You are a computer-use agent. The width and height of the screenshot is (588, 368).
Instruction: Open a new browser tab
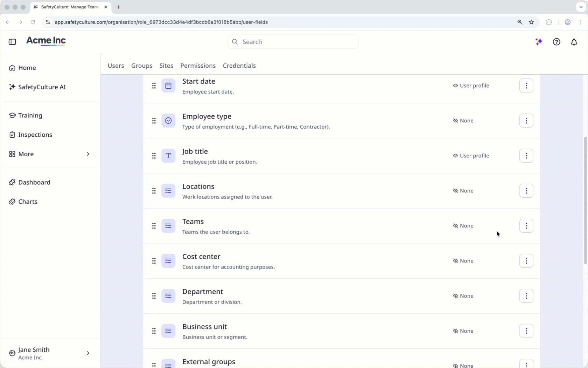coord(118,7)
